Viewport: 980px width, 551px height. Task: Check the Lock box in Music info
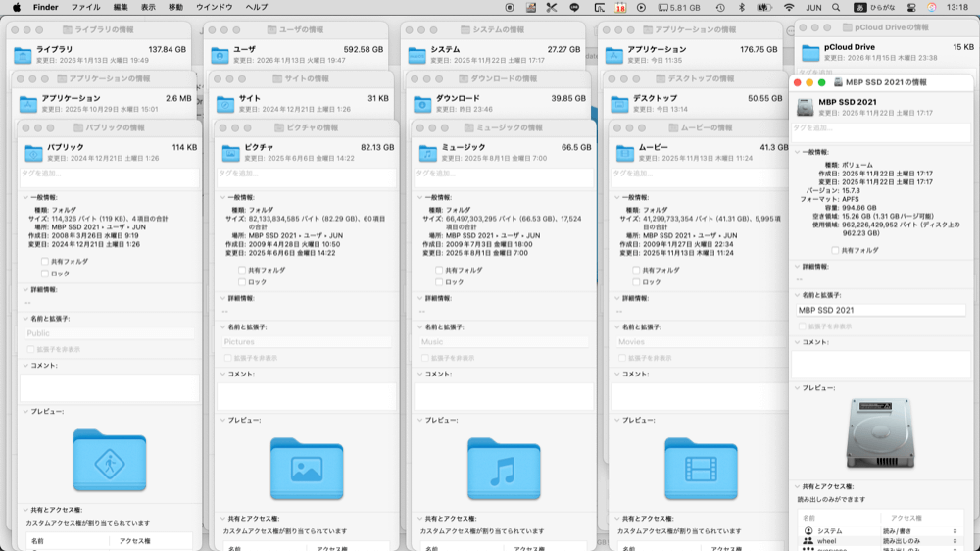(439, 282)
